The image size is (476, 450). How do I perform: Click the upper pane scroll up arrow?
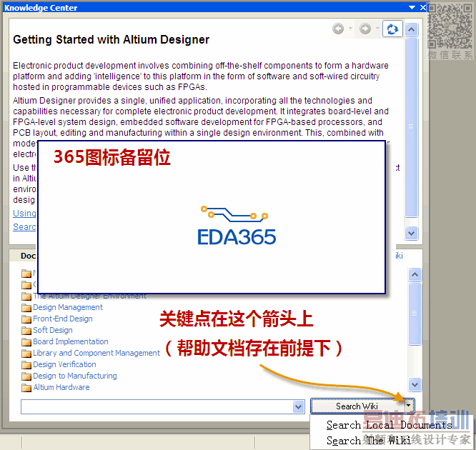[x=412, y=30]
